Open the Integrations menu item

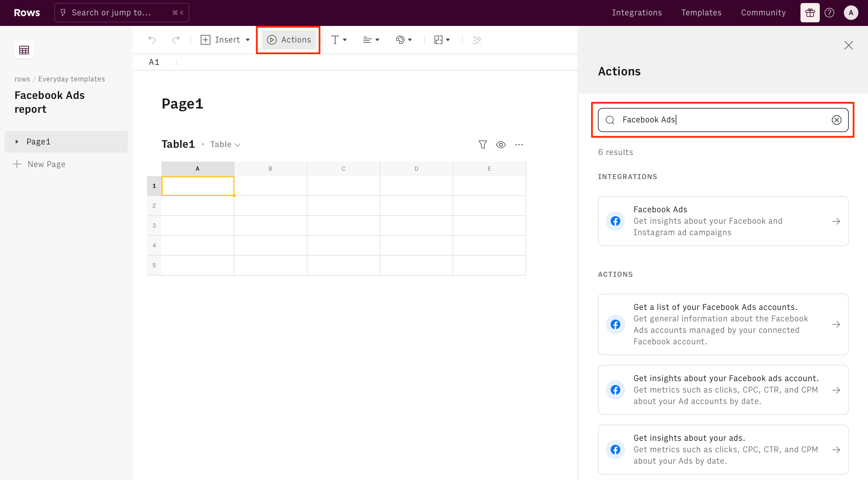pyautogui.click(x=637, y=13)
